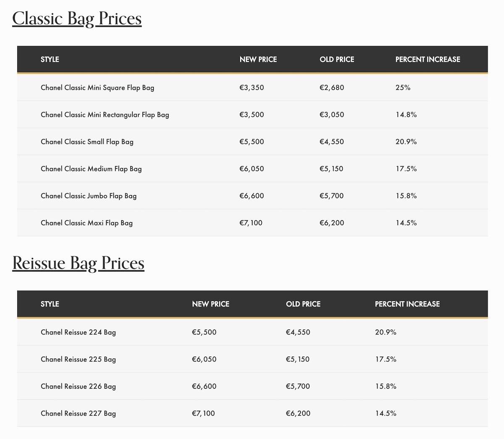This screenshot has height=439, width=504.
Task: Select the Classic Maxi Flap Bag old price €6,200
Action: click(332, 223)
